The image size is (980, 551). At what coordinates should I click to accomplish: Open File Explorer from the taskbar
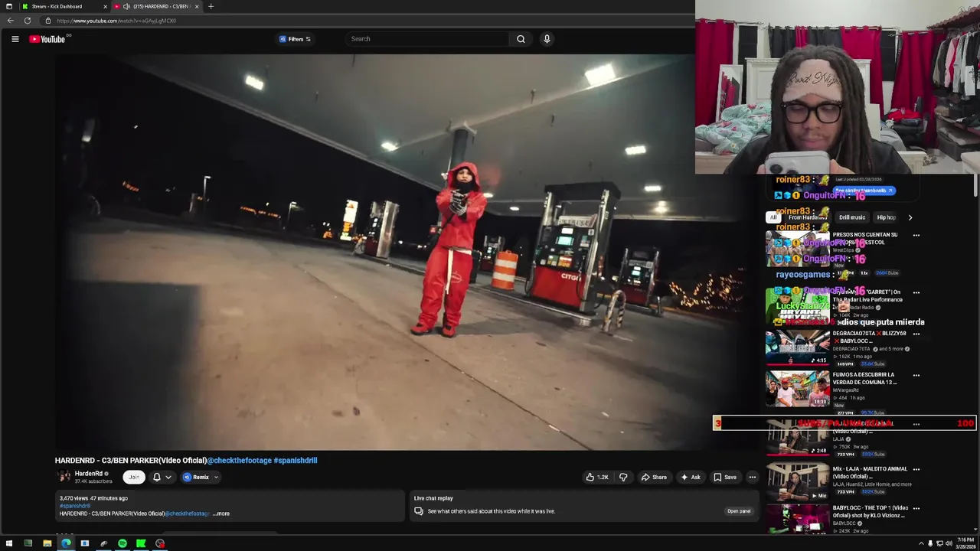pyautogui.click(x=47, y=543)
